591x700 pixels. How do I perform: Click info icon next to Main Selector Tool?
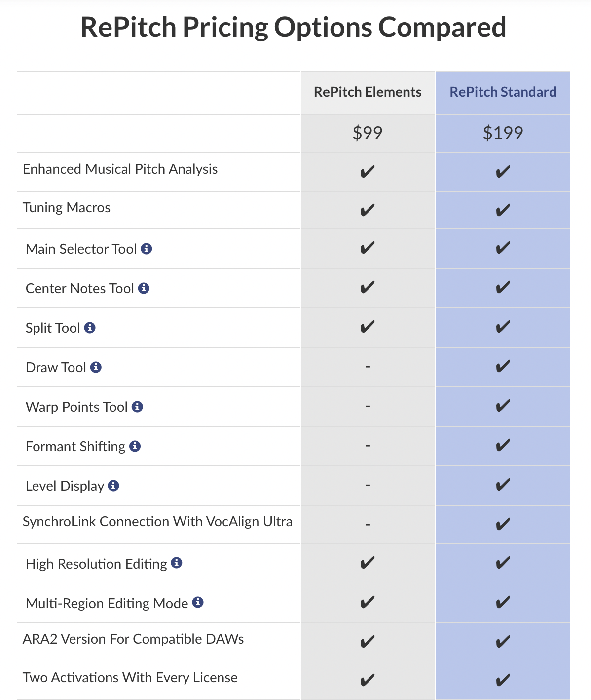(146, 249)
